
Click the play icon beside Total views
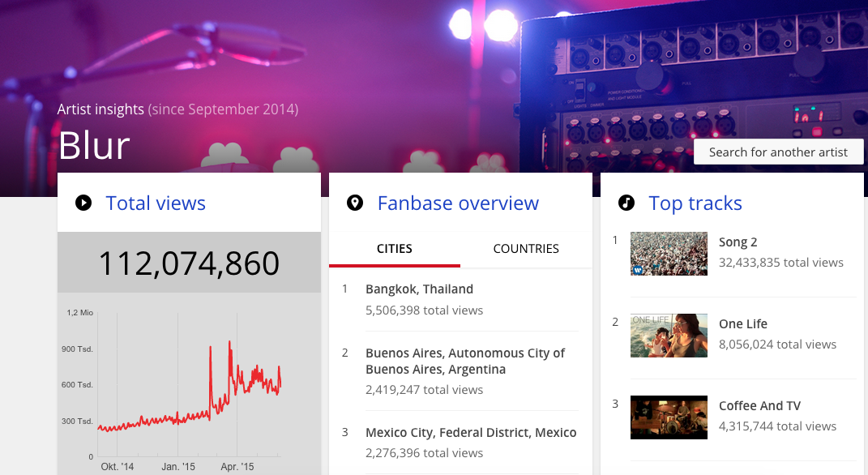pyautogui.click(x=83, y=203)
